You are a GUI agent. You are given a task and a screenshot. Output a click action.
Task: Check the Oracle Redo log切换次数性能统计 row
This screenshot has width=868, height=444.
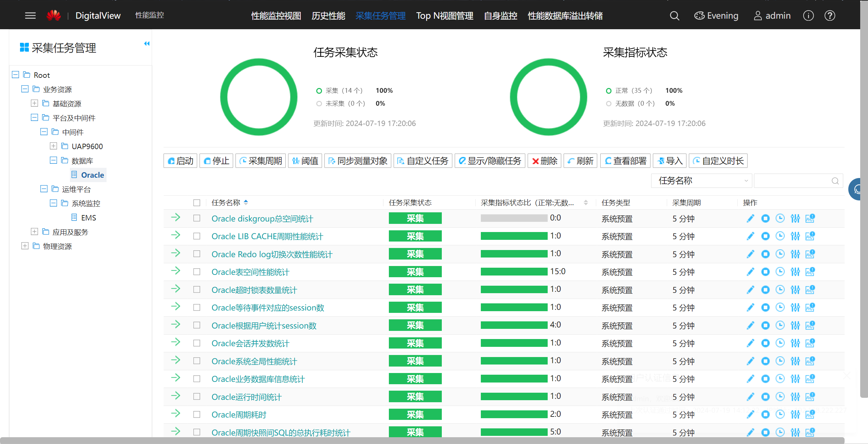(x=197, y=254)
